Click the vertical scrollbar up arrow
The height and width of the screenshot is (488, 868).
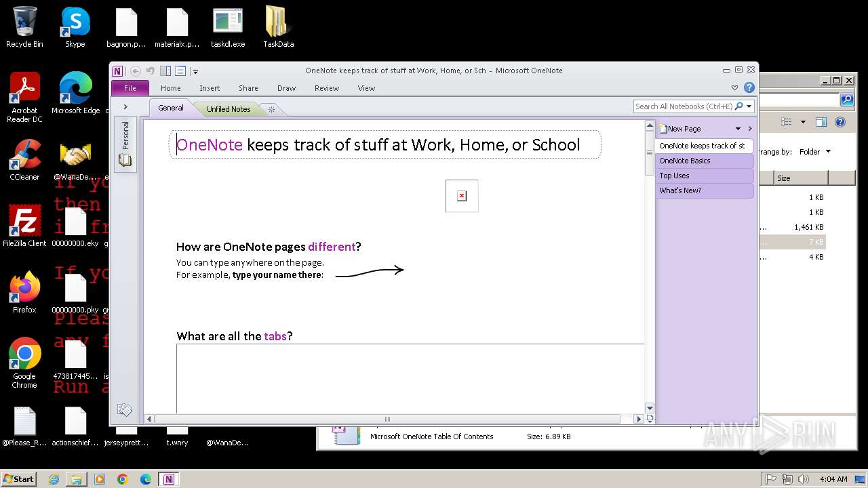(650, 125)
